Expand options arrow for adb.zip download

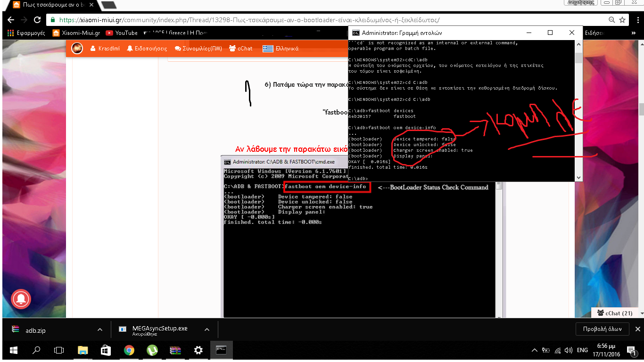[99, 330]
